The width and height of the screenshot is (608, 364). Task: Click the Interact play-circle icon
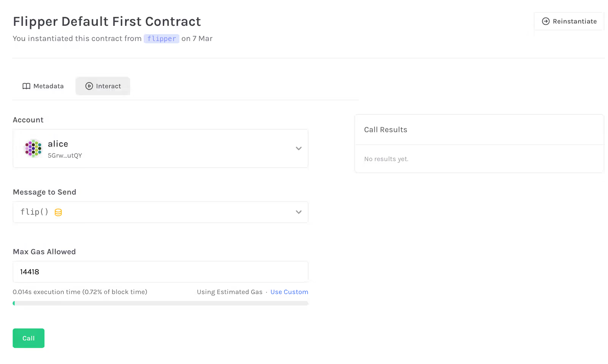[x=89, y=86]
